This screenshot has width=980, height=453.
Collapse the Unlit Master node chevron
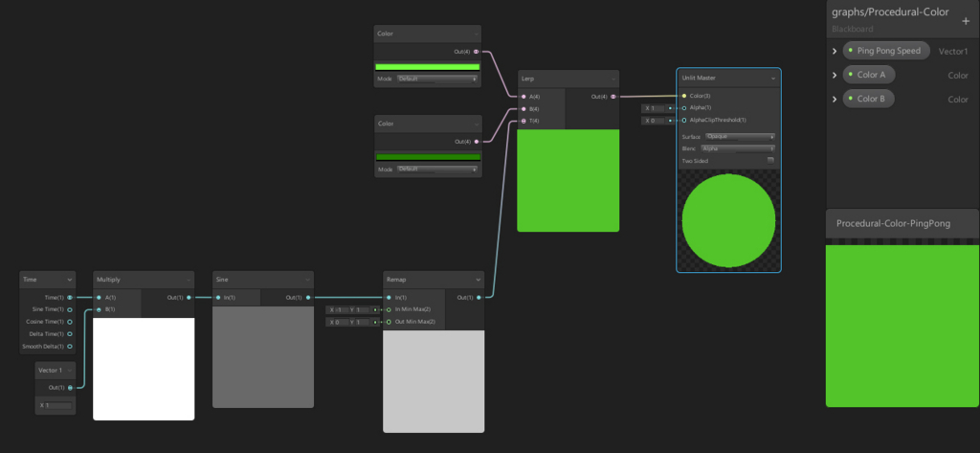pos(773,79)
